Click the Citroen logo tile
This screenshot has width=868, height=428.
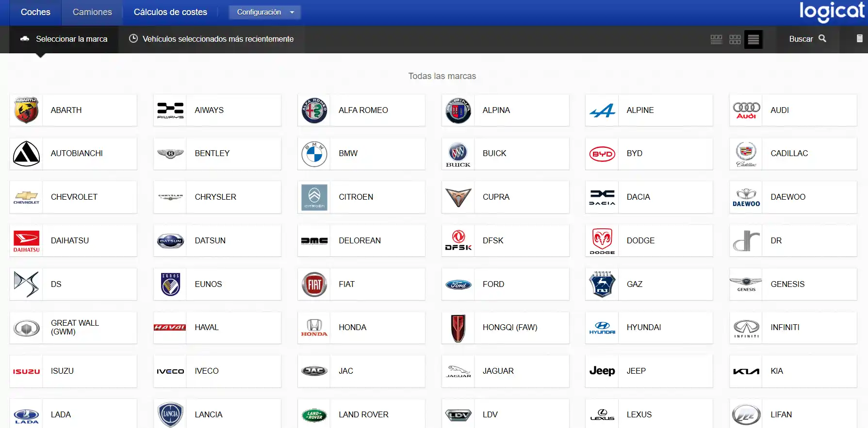(x=314, y=197)
